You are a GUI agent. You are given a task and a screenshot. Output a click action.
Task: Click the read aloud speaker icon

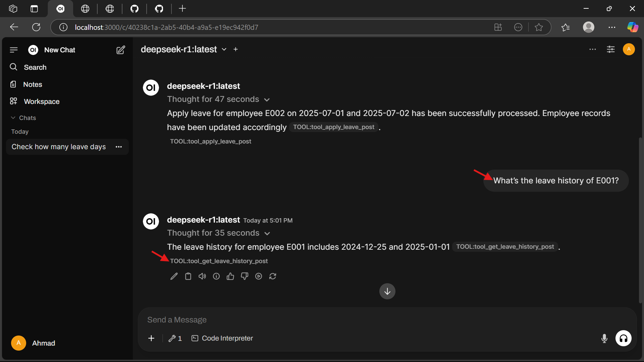(x=202, y=276)
